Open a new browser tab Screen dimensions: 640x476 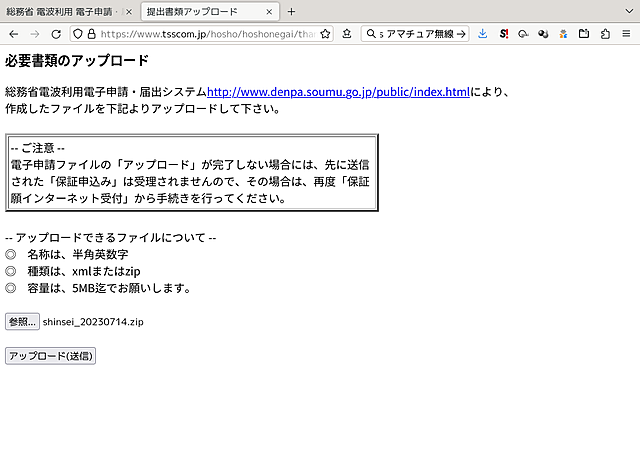click(291, 12)
